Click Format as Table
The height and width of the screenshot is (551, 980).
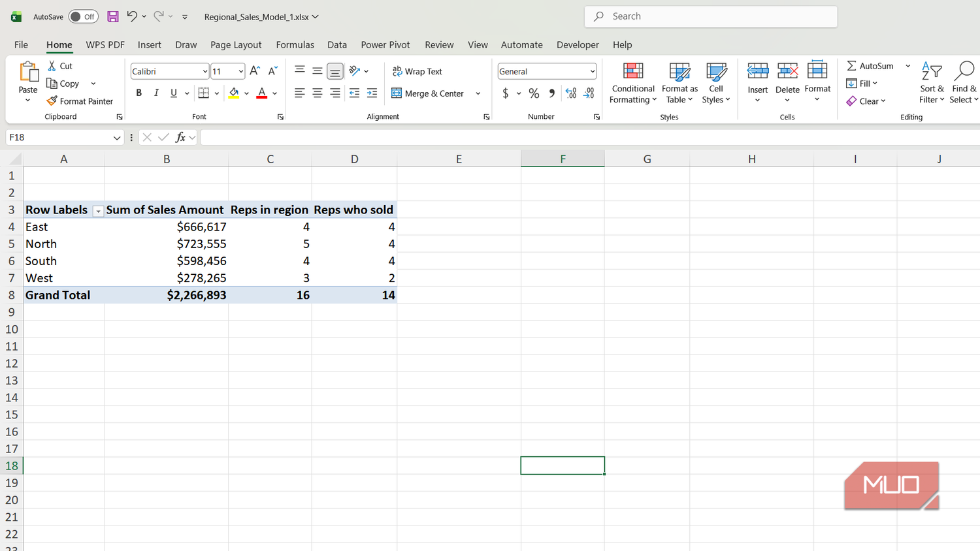point(679,82)
